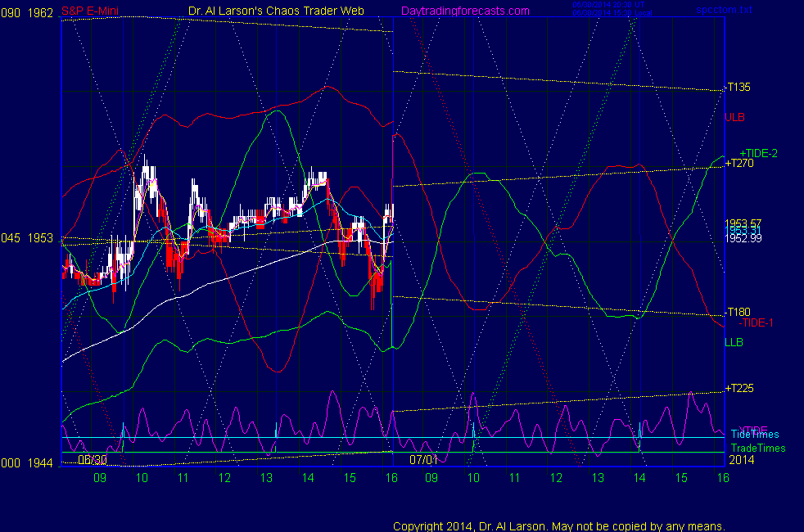Click the green TradeTimes label

pos(758,449)
